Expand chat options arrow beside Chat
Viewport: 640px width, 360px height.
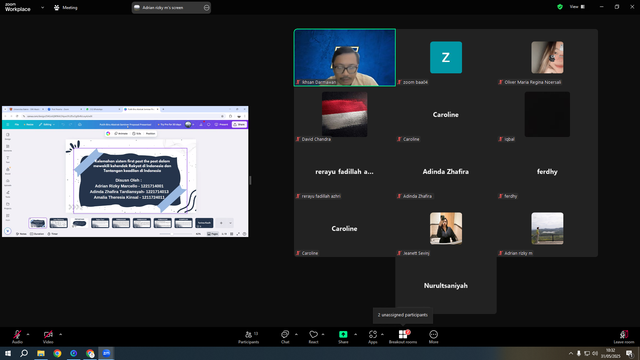point(296,334)
